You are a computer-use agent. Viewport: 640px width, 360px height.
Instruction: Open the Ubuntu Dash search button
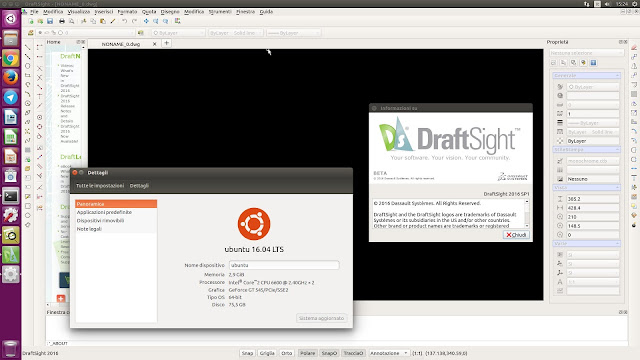click(x=11, y=19)
